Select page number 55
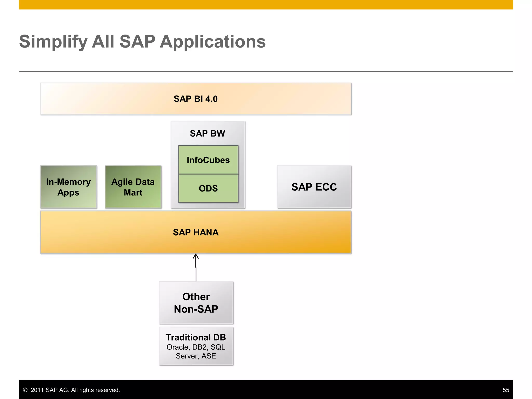Image resolution: width=532 pixels, height=399 pixels. coord(506,390)
